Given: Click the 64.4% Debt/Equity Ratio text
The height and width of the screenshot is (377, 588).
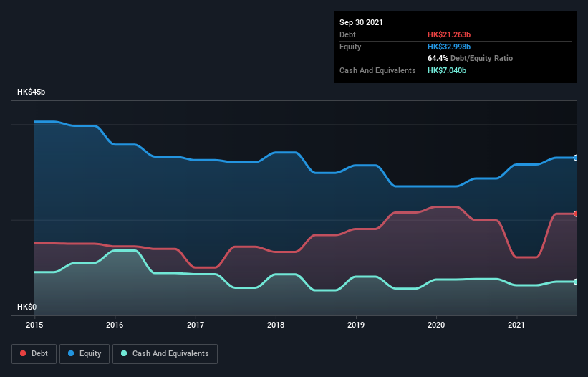Looking at the screenshot, I should [471, 58].
